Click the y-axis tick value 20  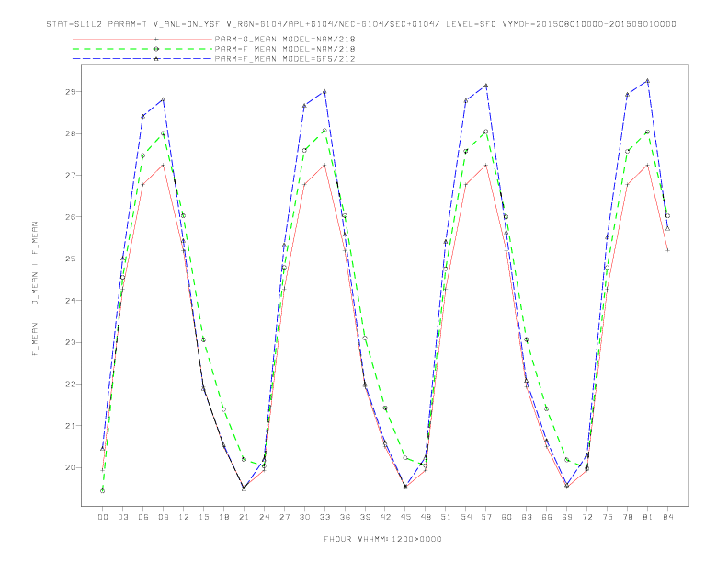point(71,467)
